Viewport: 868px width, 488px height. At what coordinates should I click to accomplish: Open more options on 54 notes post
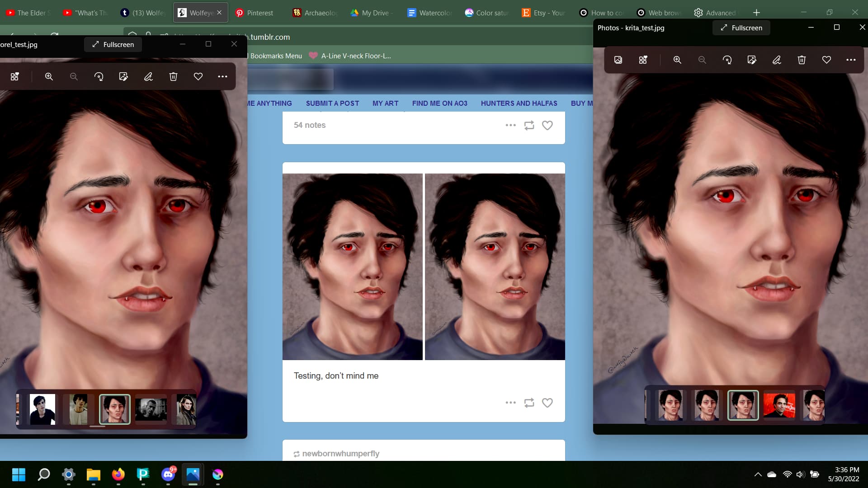[510, 125]
